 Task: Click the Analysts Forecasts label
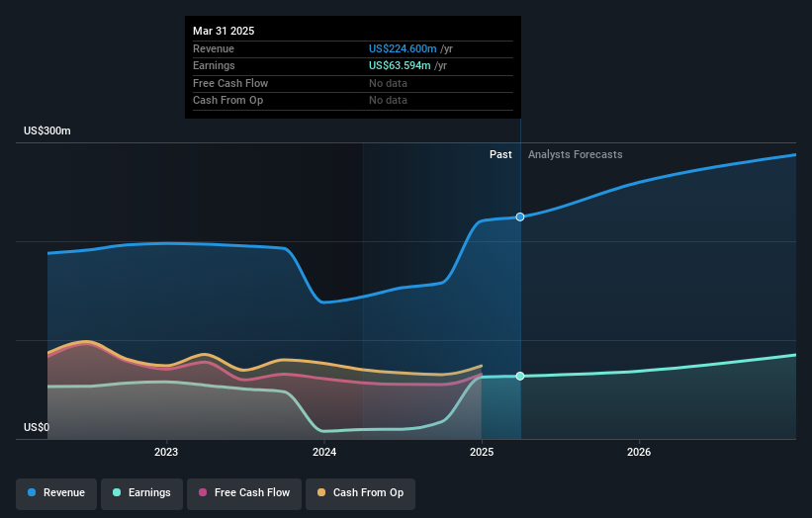click(x=576, y=154)
